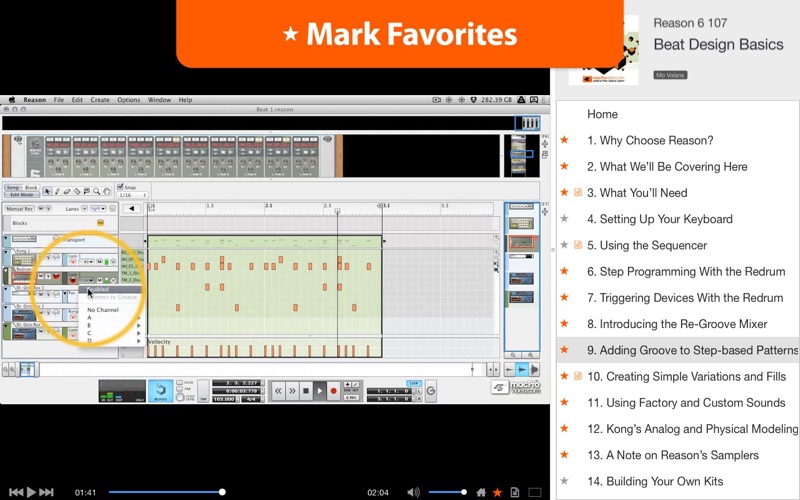Viewport: 800px width, 500px height.
Task: Select the Pencil tool in sequencer toolbar
Action: 57,191
